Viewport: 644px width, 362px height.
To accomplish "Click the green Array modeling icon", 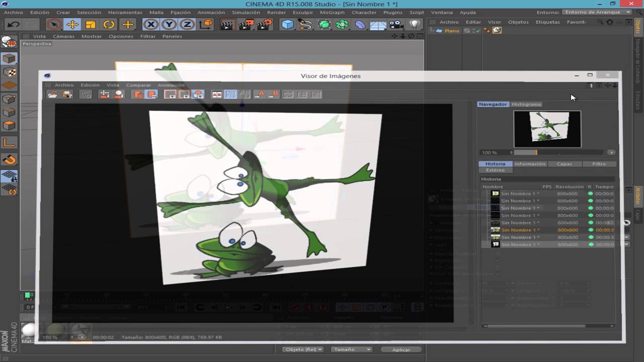I will point(342,24).
